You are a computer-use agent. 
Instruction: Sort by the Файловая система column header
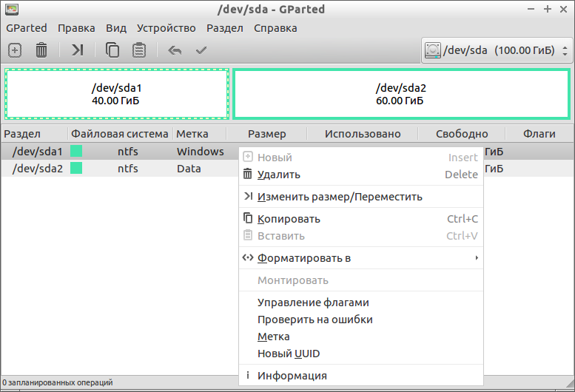click(120, 134)
